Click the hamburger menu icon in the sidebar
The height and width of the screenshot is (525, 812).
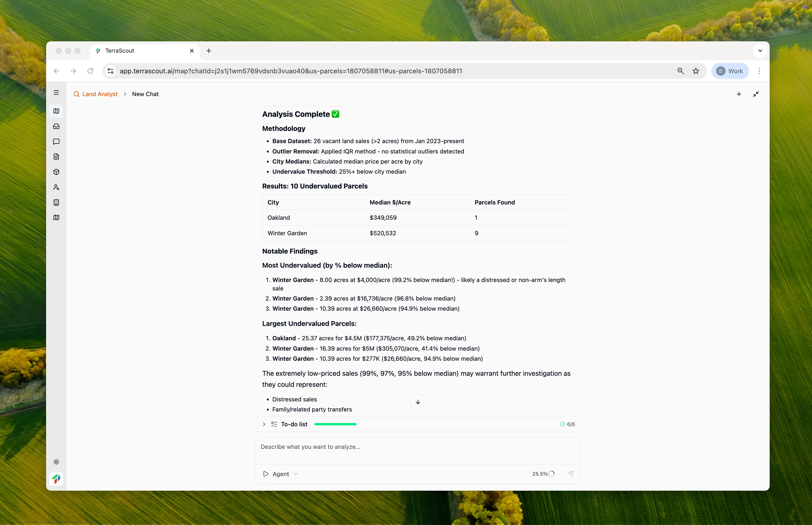point(56,93)
